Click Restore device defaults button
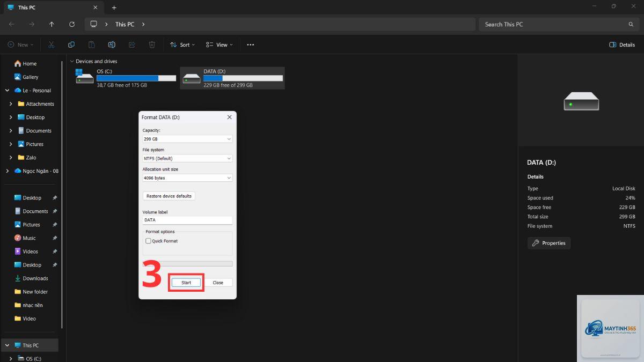The image size is (644, 362). [x=169, y=196]
